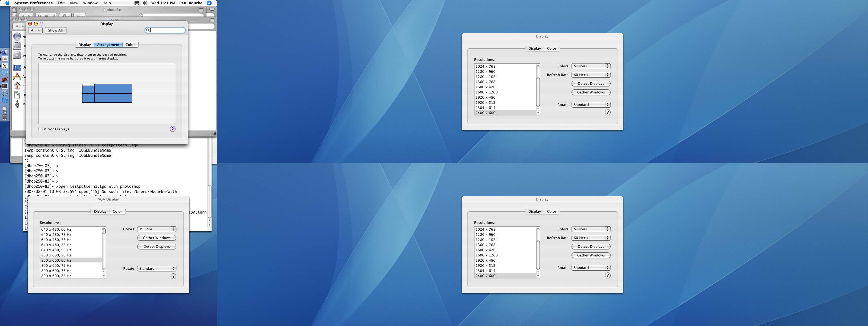This screenshot has width=868, height=326.
Task: Select 1600 x 1200 in lower-right Display window
Action: [505, 255]
